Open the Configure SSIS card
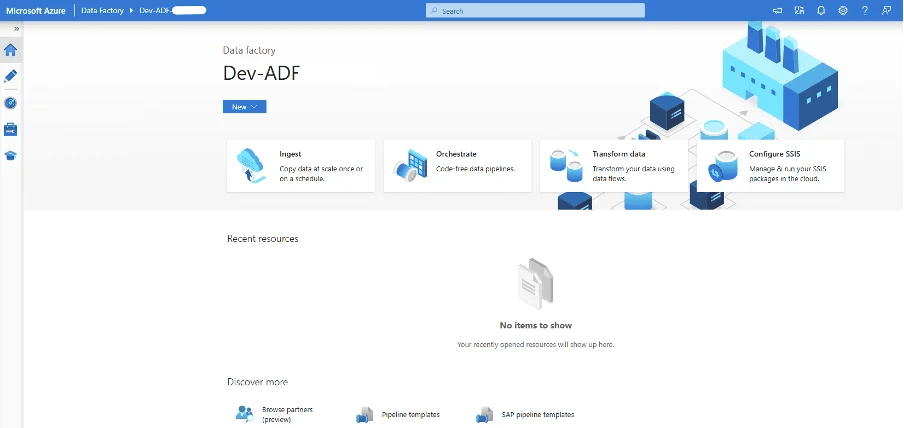 point(770,166)
